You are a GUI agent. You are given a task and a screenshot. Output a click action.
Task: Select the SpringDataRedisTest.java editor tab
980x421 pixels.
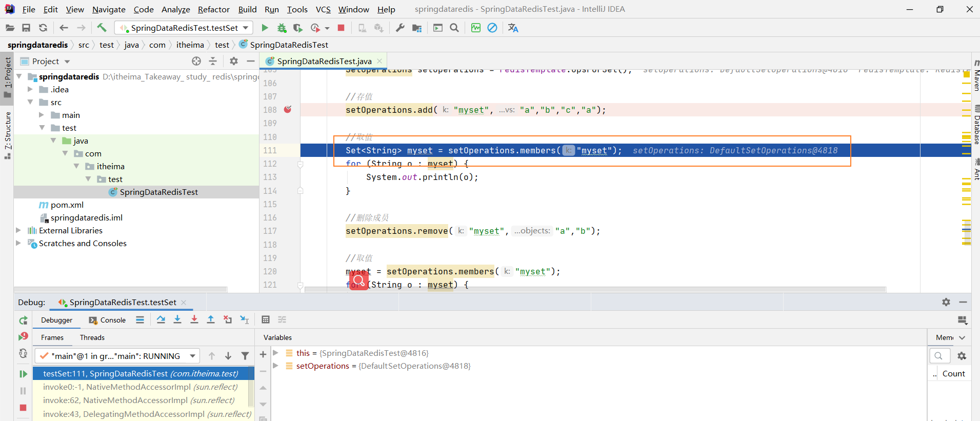323,61
